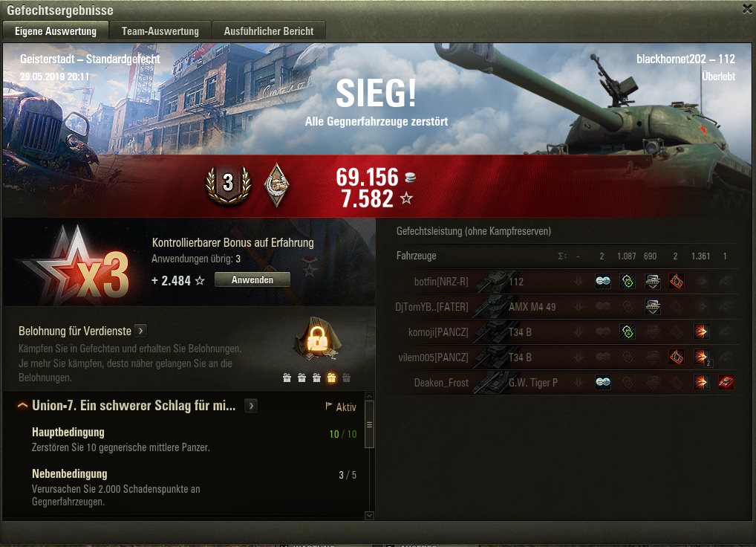The height and width of the screenshot is (547, 756).
Task: Click komoji's damage arrow icon
Action: click(x=701, y=331)
